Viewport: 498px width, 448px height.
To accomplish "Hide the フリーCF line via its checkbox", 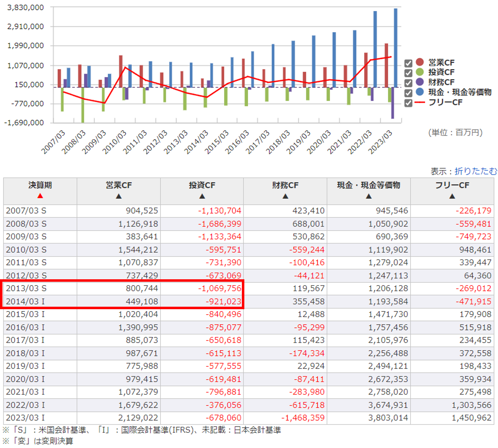I will (408, 103).
